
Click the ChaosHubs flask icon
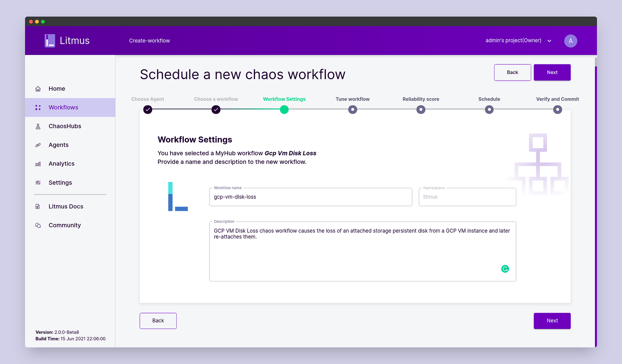click(x=38, y=126)
